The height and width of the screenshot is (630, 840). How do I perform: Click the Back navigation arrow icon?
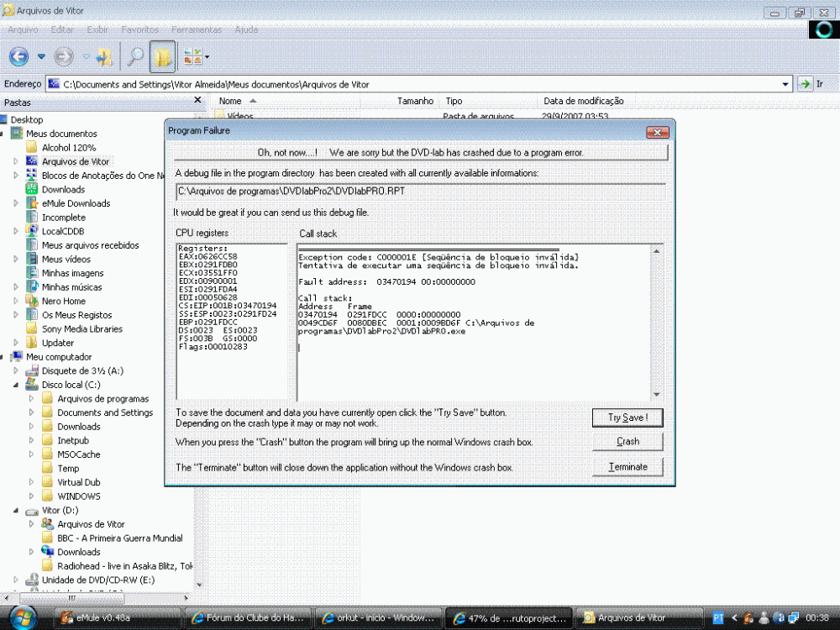tap(19, 56)
